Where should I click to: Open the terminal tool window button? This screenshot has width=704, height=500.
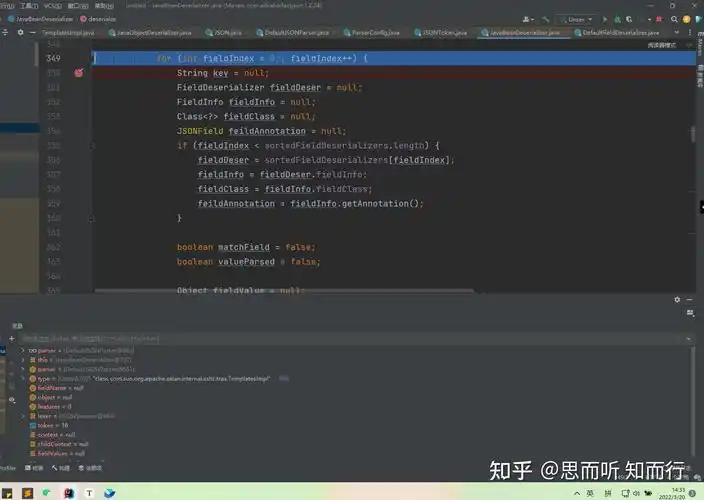tap(34, 468)
